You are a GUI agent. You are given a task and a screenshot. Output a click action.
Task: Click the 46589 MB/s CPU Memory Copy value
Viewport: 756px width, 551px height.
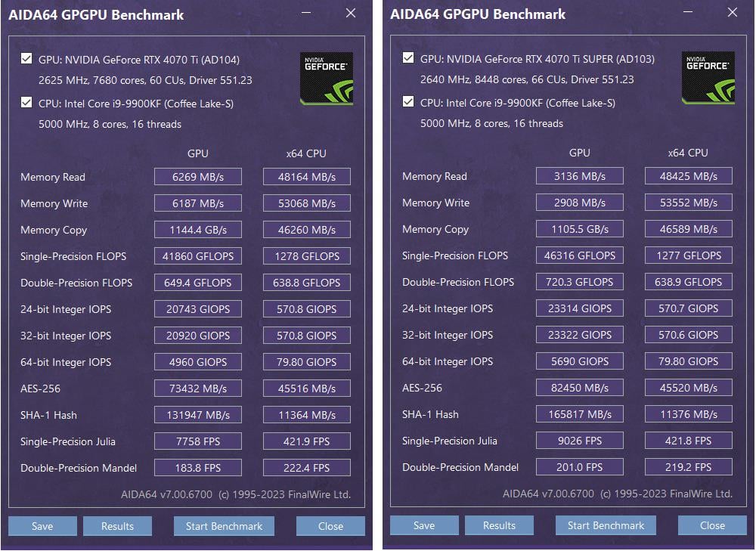689,228
